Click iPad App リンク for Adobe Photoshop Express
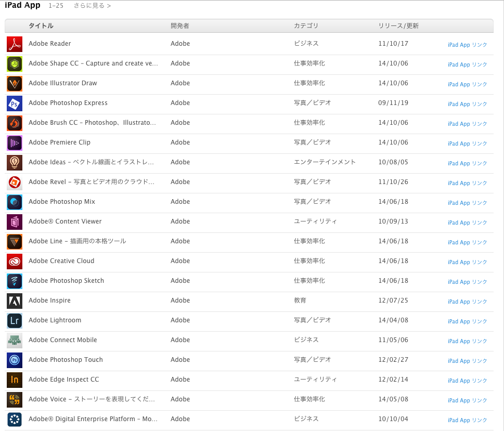504x431 pixels. point(468,104)
